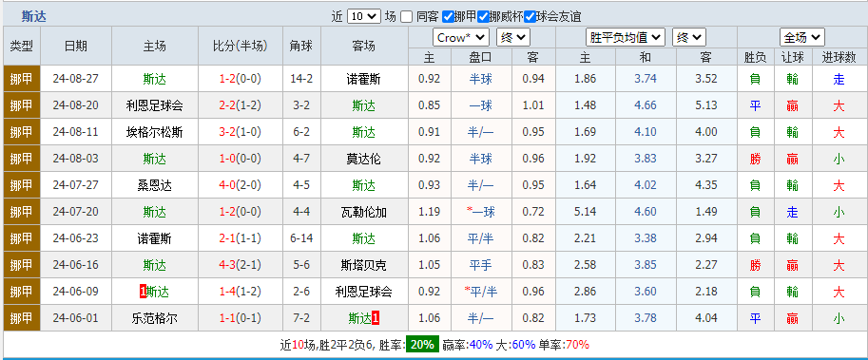
Task: Click the red card badge beside 斯达 on 24-06-01
Action: 376,318
